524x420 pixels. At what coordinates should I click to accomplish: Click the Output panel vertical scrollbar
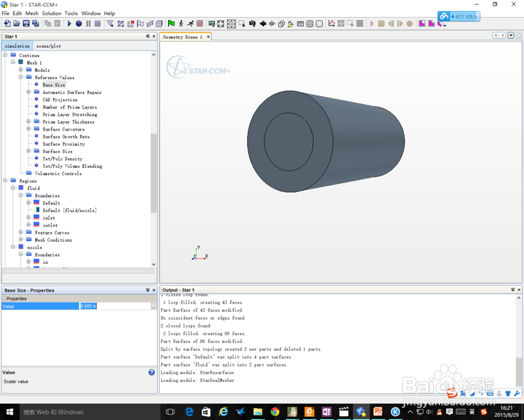[x=519, y=372]
